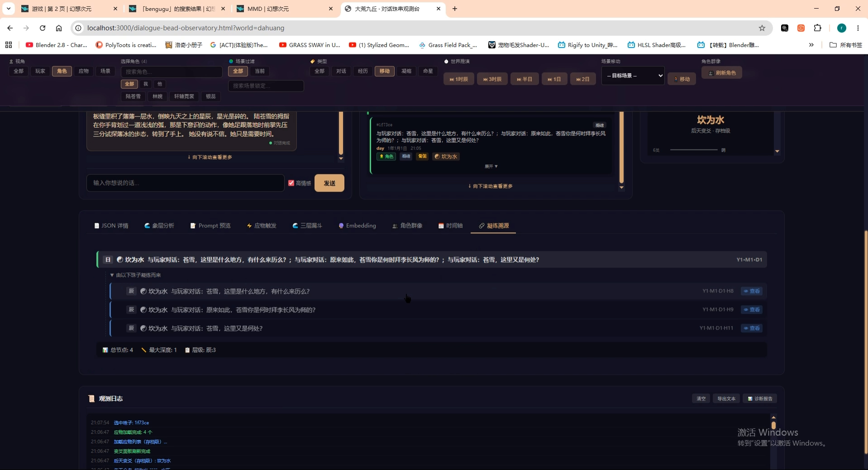Reload the page with refresh icon
The width and height of the screenshot is (868, 470).
click(43, 28)
